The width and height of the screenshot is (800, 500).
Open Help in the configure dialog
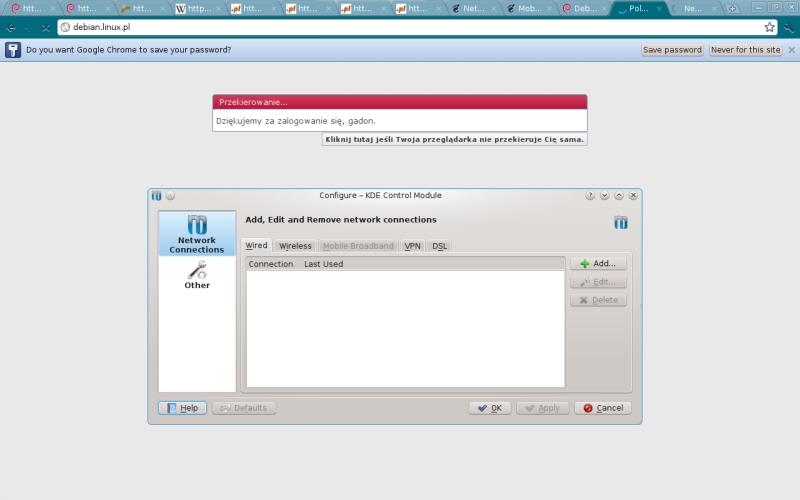182,408
